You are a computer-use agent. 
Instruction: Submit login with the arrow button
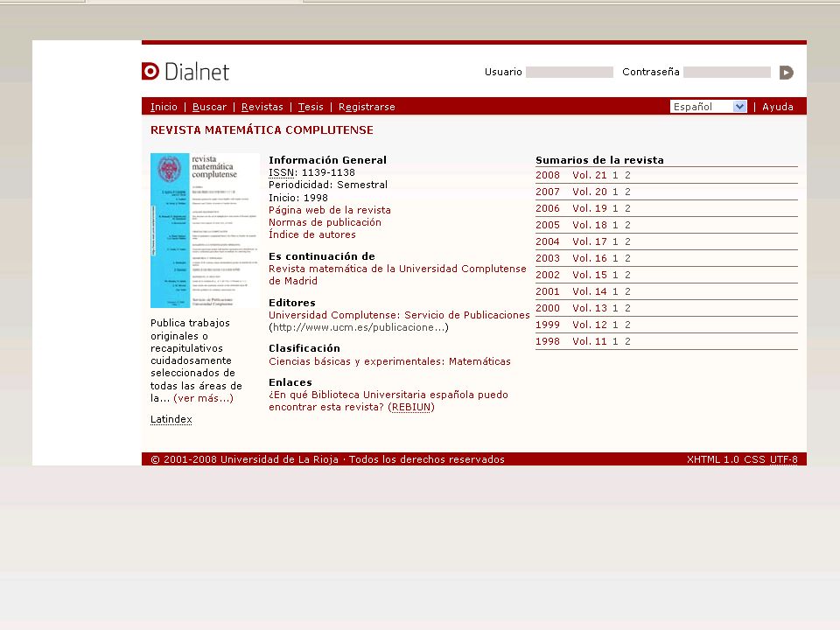point(786,73)
